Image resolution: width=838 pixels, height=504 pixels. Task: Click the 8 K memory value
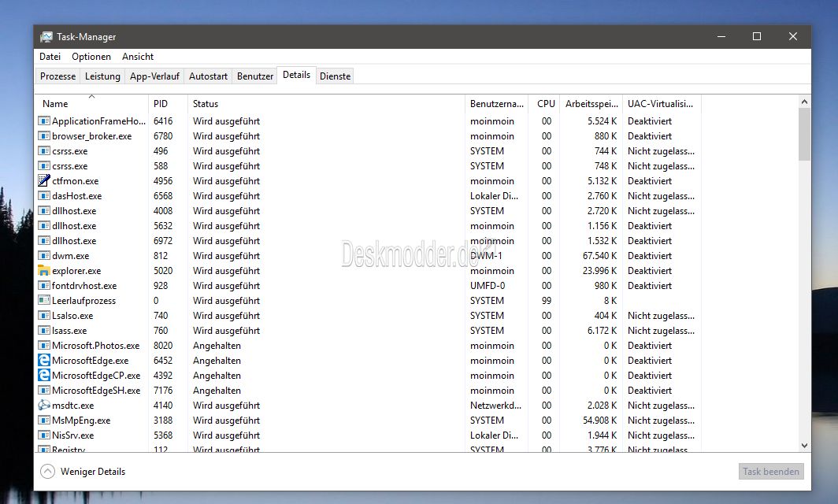pyautogui.click(x=610, y=300)
